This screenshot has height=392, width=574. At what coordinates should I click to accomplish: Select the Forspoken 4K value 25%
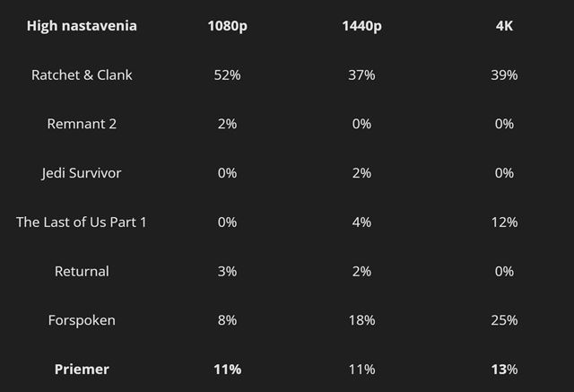pos(504,320)
